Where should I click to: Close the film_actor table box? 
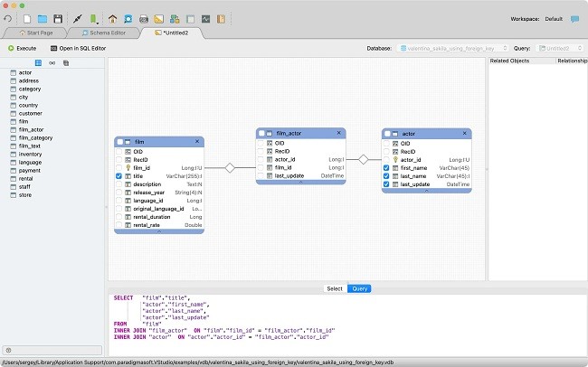(339, 133)
